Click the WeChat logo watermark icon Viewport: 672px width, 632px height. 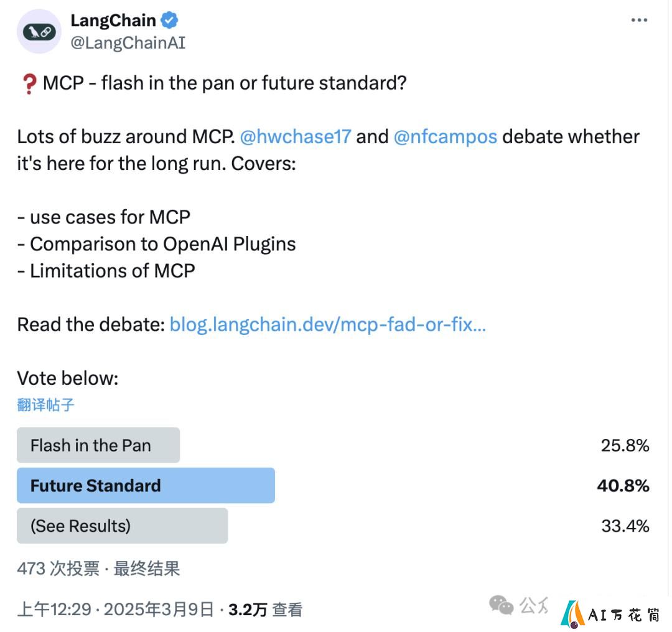pos(501,605)
